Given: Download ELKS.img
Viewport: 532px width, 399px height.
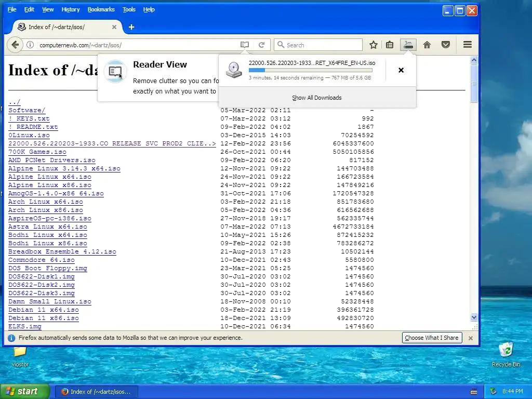Looking at the screenshot, I should (x=25, y=326).
